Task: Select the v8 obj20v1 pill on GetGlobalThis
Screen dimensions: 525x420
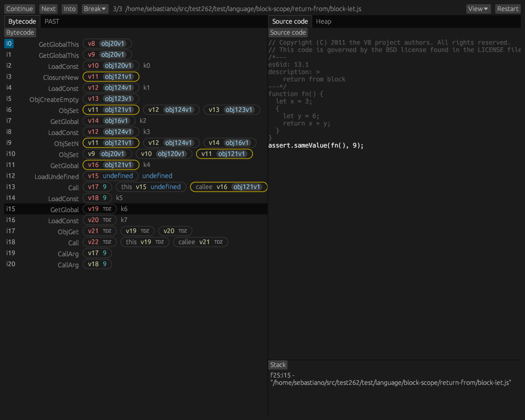Action: tap(107, 44)
